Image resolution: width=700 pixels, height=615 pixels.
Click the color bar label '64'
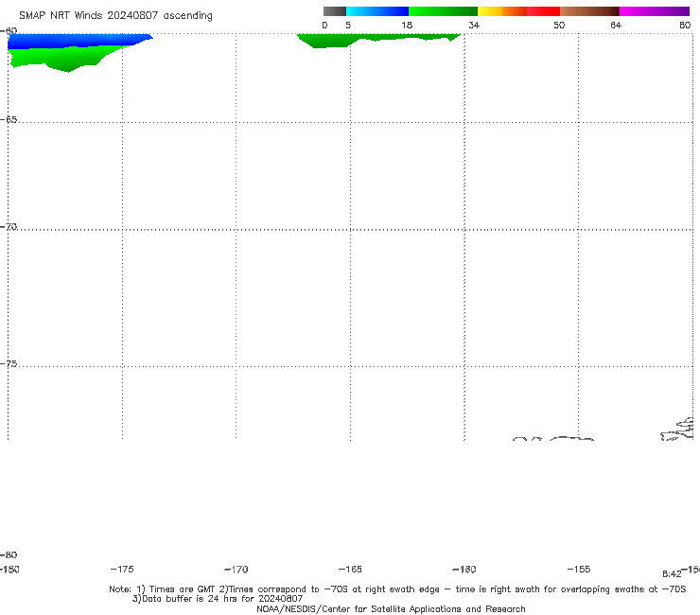616,26
